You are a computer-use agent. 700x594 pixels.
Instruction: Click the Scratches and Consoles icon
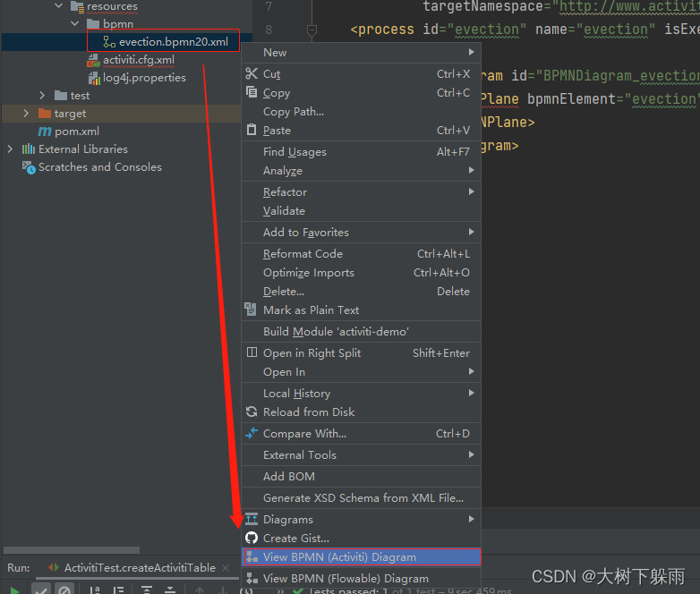[x=29, y=167]
